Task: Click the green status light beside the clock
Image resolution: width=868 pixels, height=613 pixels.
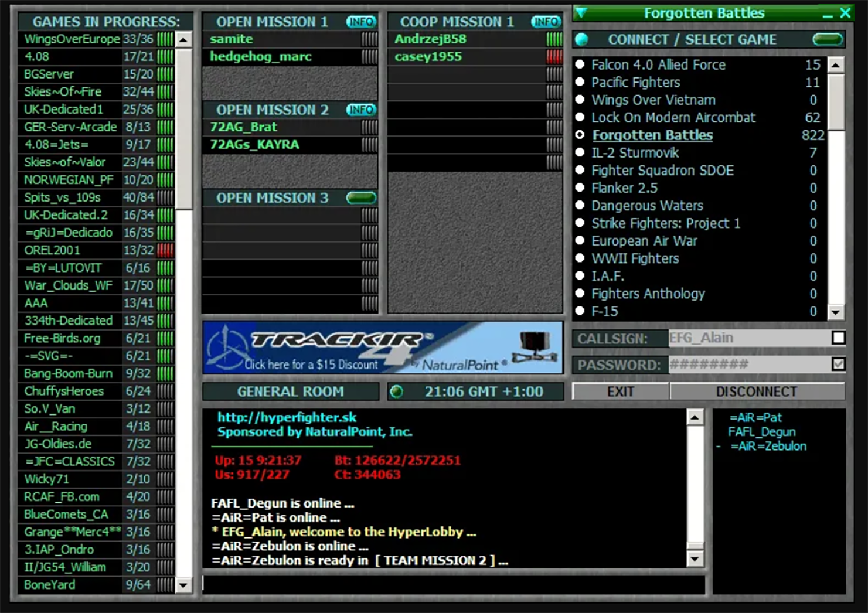Action: tap(397, 391)
